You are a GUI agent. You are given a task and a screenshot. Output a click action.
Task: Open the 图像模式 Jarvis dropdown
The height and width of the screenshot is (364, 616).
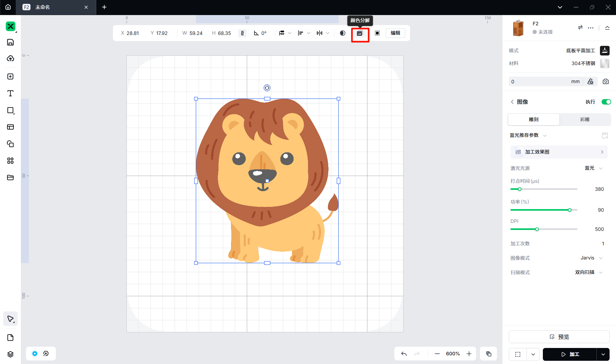[x=592, y=258]
